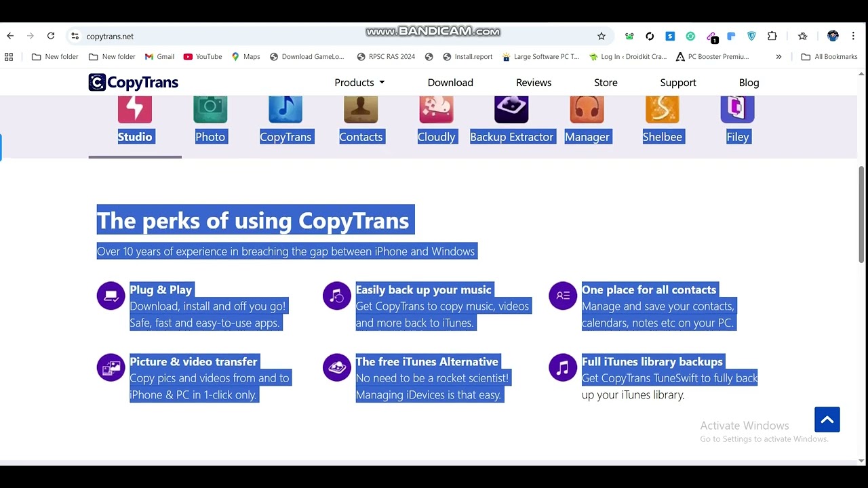This screenshot has width=868, height=488.
Task: Open the All Bookmarks folder
Action: pos(829,57)
